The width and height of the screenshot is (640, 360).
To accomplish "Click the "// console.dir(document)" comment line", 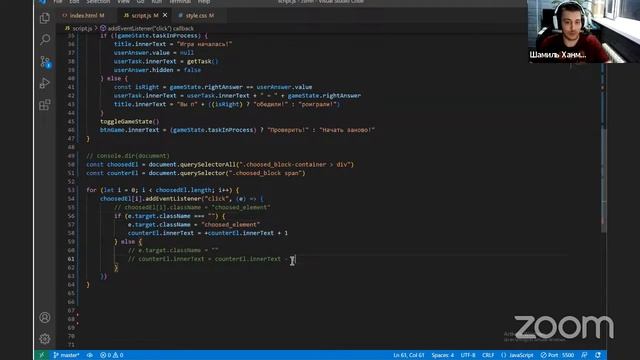I will [128, 156].
